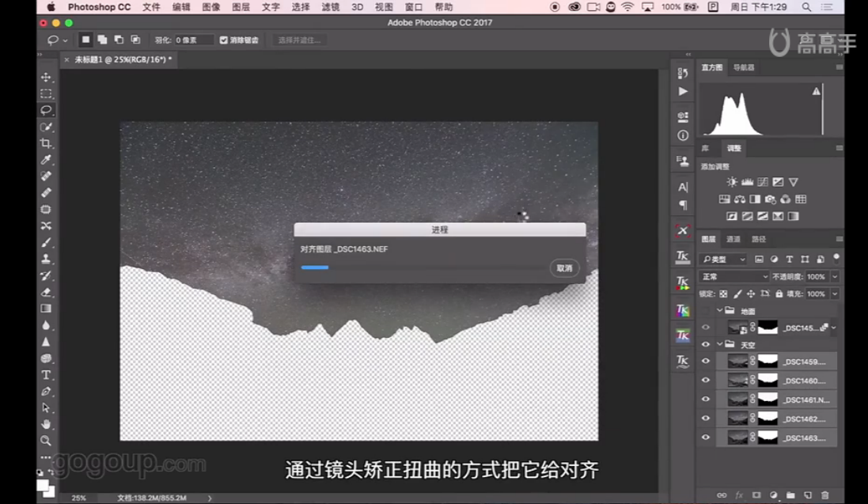Image resolution: width=868 pixels, height=504 pixels.
Task: Select the Rectangular Marquee tool
Action: (x=47, y=93)
